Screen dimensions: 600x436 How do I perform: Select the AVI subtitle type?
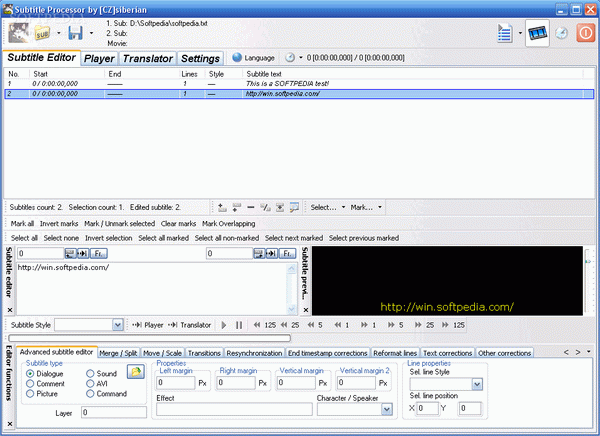pos(90,384)
